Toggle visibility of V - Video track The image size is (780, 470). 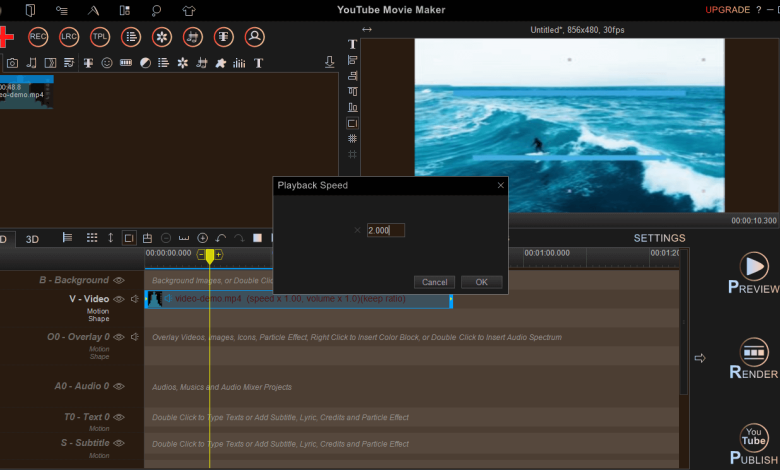click(x=119, y=299)
